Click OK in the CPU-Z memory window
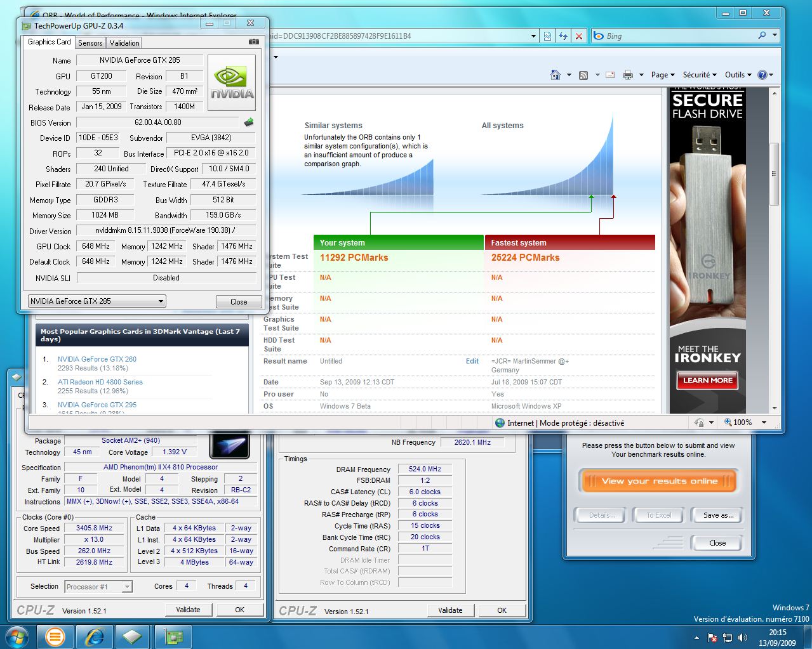The image size is (812, 649). pyautogui.click(x=502, y=610)
